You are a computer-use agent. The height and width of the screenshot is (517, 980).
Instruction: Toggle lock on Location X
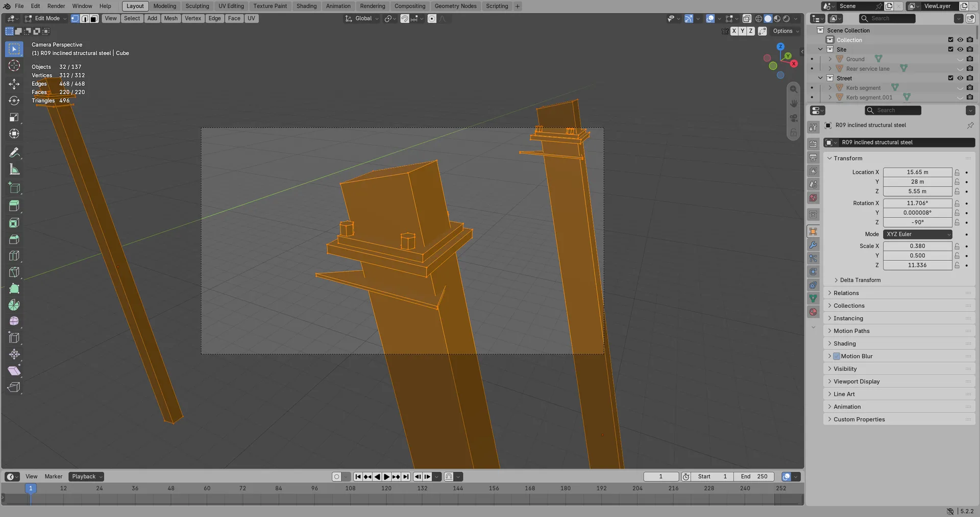(957, 173)
